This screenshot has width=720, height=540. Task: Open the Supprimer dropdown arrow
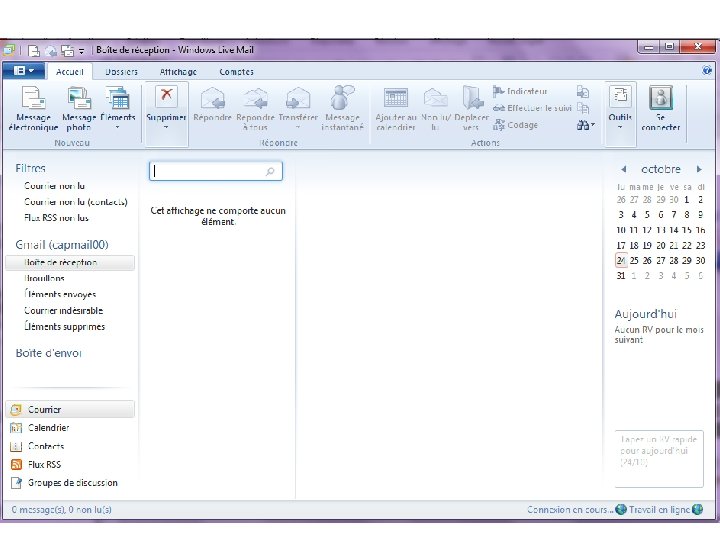coord(166,128)
